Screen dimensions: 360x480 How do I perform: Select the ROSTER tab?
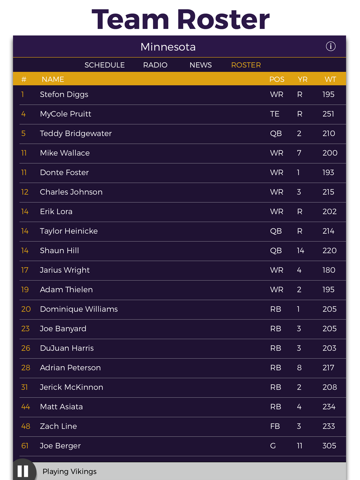(x=246, y=65)
